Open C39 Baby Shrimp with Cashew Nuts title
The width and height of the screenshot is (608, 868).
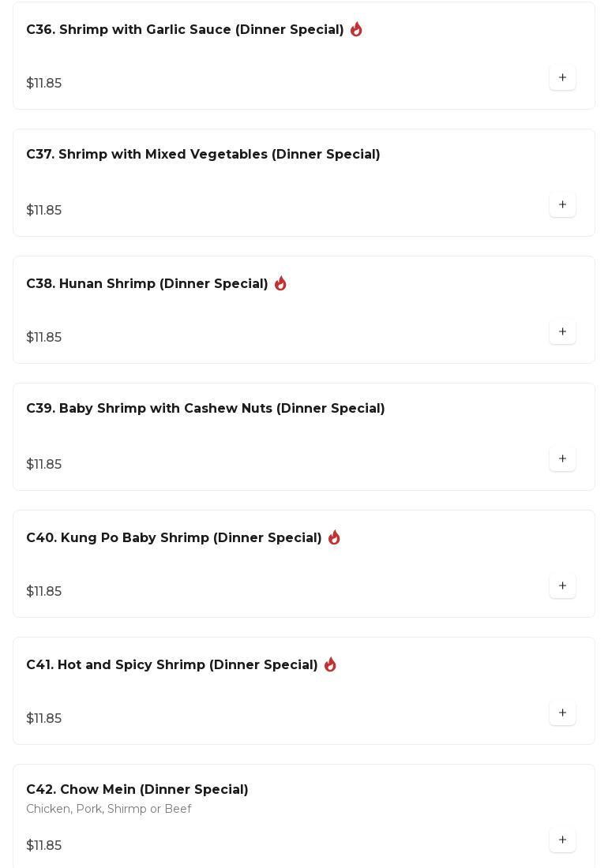[205, 409]
